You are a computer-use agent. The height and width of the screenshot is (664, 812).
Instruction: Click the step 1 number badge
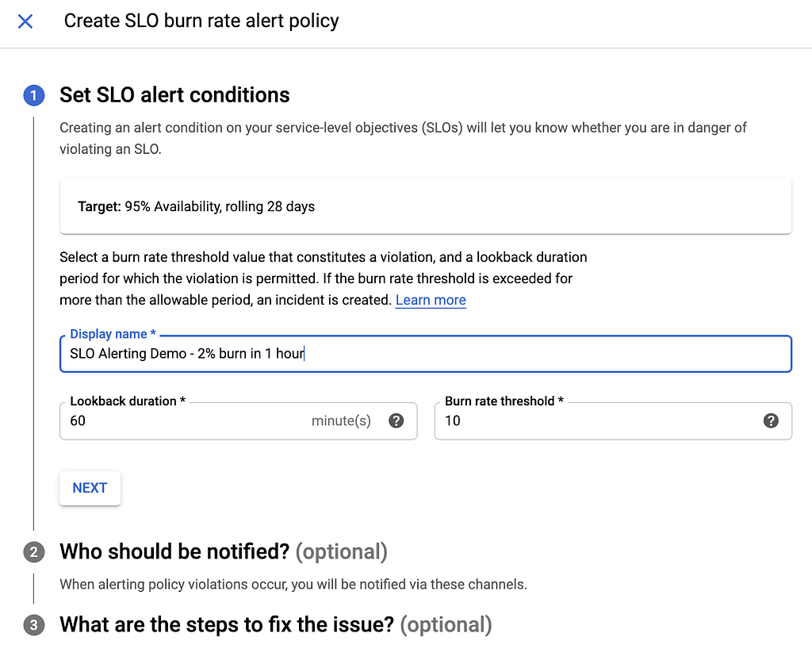point(33,95)
